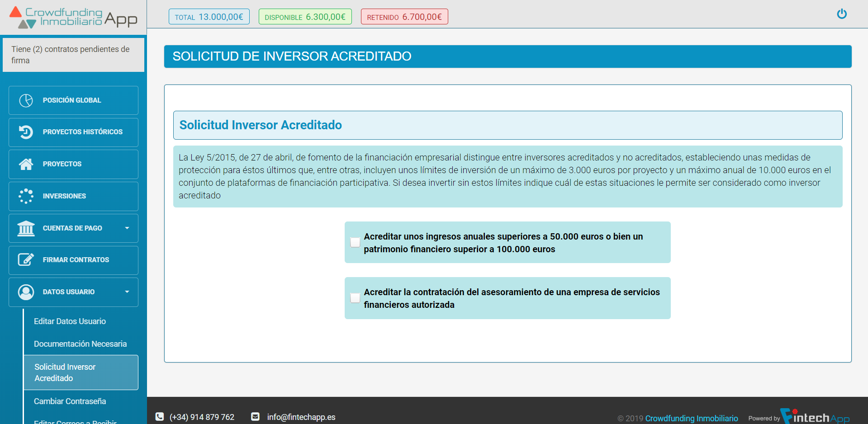Click the Proyectos Históricos history icon
868x424 pixels.
pos(26,132)
